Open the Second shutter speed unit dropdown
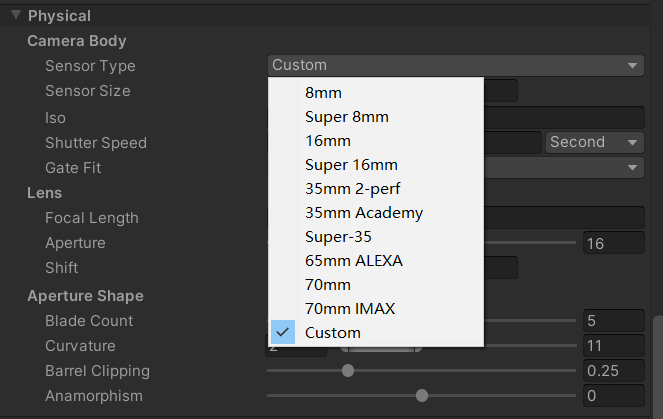The width and height of the screenshot is (663, 419). tap(594, 142)
